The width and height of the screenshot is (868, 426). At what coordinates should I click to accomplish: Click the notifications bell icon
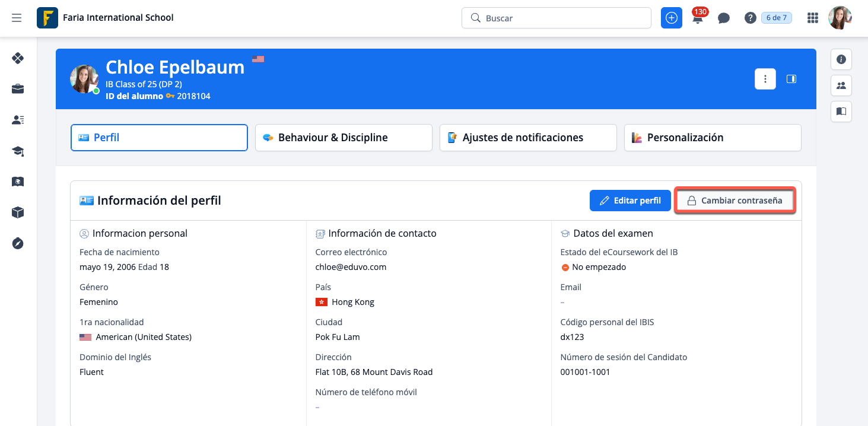(x=698, y=18)
